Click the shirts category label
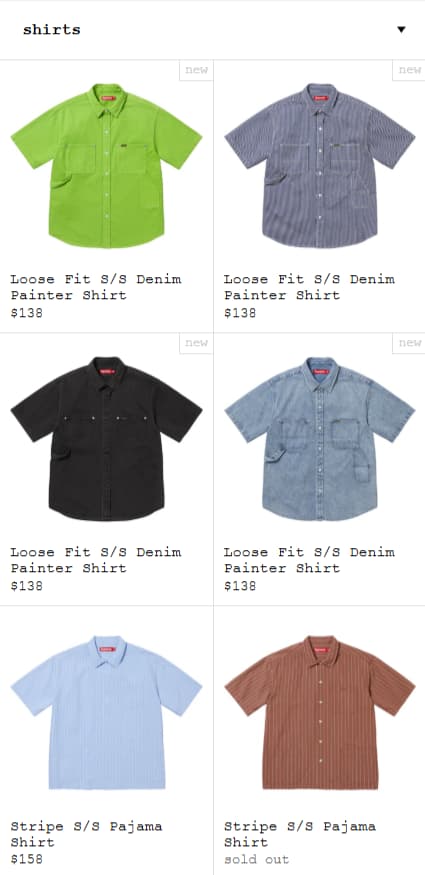The height and width of the screenshot is (875, 425). pos(51,30)
